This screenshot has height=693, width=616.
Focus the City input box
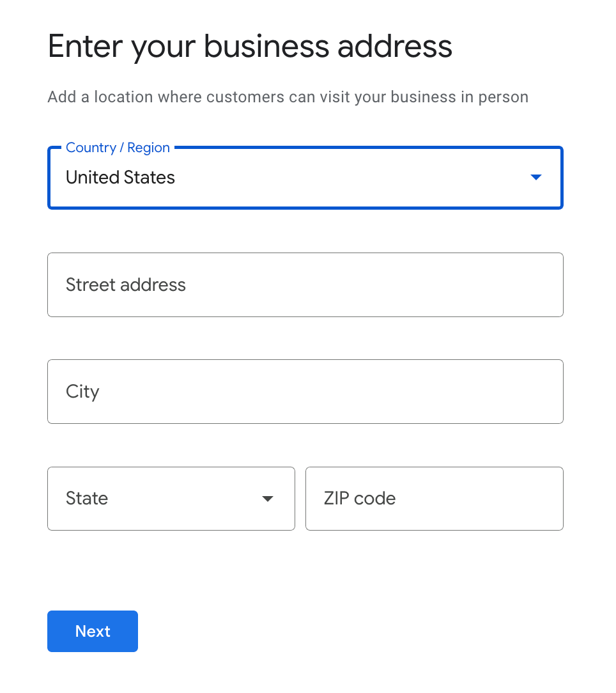click(305, 391)
